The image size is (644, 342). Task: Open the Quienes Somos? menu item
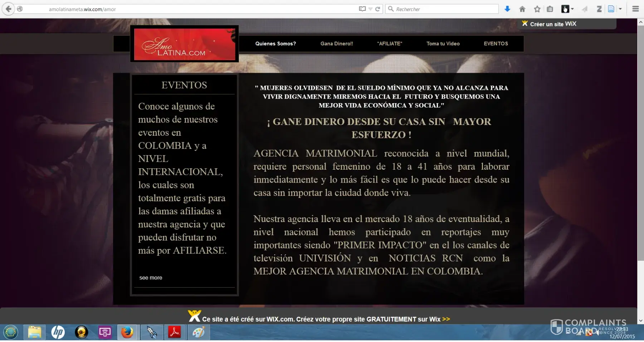[x=275, y=44]
